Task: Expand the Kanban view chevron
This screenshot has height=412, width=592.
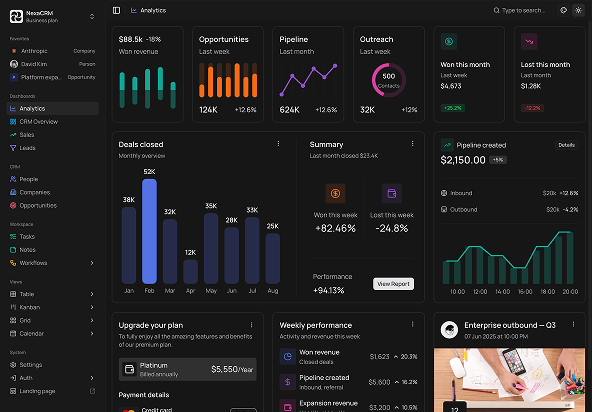Action: [x=92, y=307]
